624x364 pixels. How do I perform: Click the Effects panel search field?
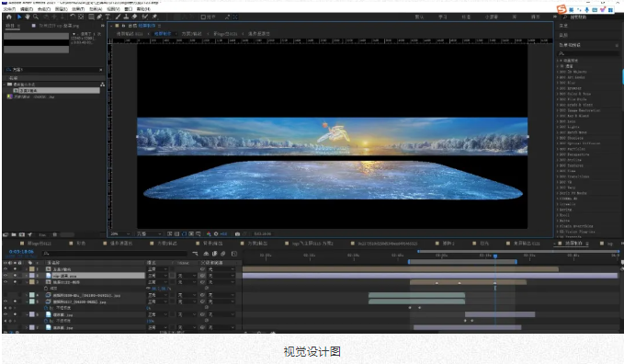pos(588,53)
